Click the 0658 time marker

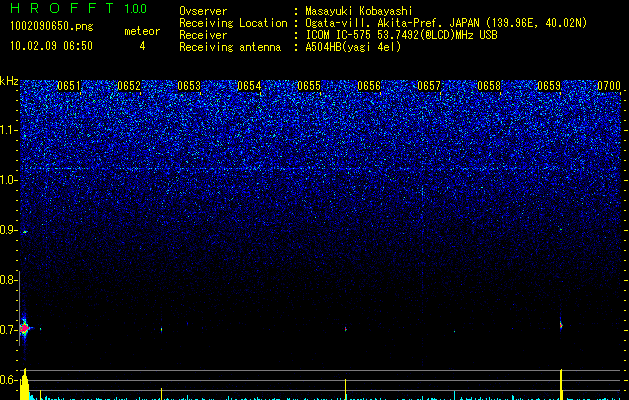[x=489, y=86]
